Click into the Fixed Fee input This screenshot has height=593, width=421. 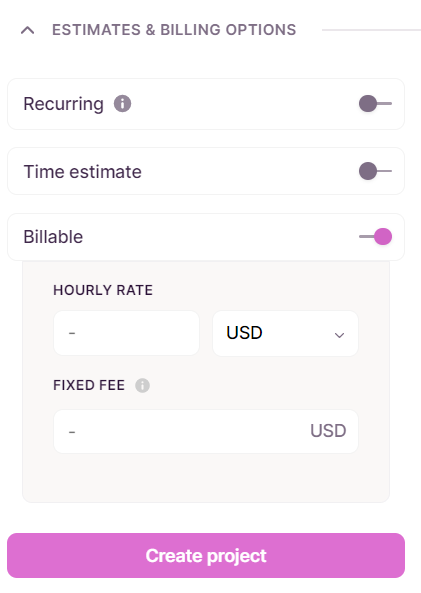point(206,431)
